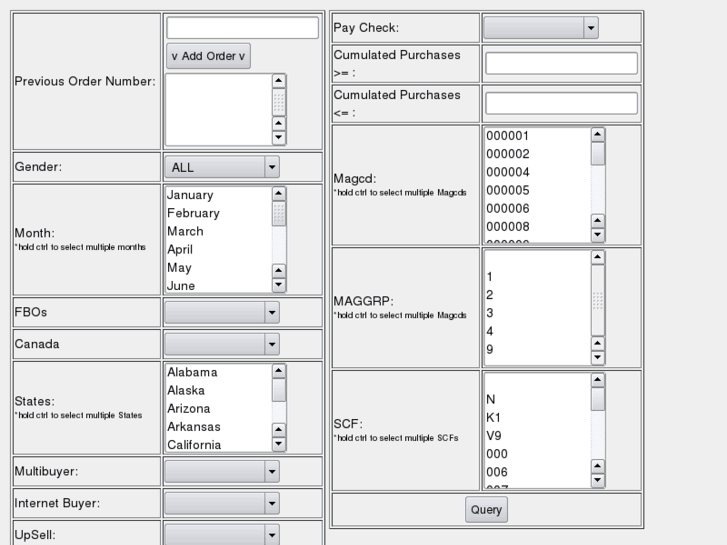Click States list top scroll up arrow

(x=279, y=371)
